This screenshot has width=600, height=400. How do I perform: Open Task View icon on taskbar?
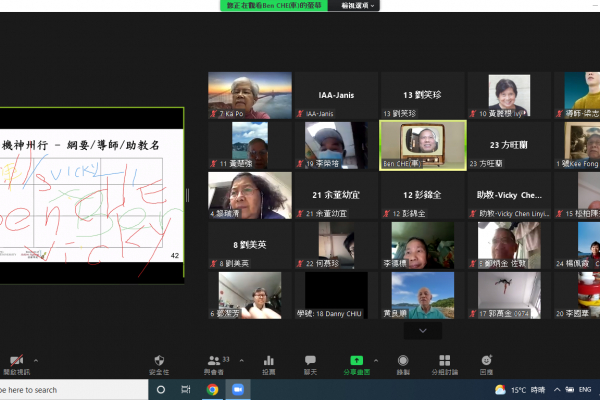pyautogui.click(x=186, y=390)
